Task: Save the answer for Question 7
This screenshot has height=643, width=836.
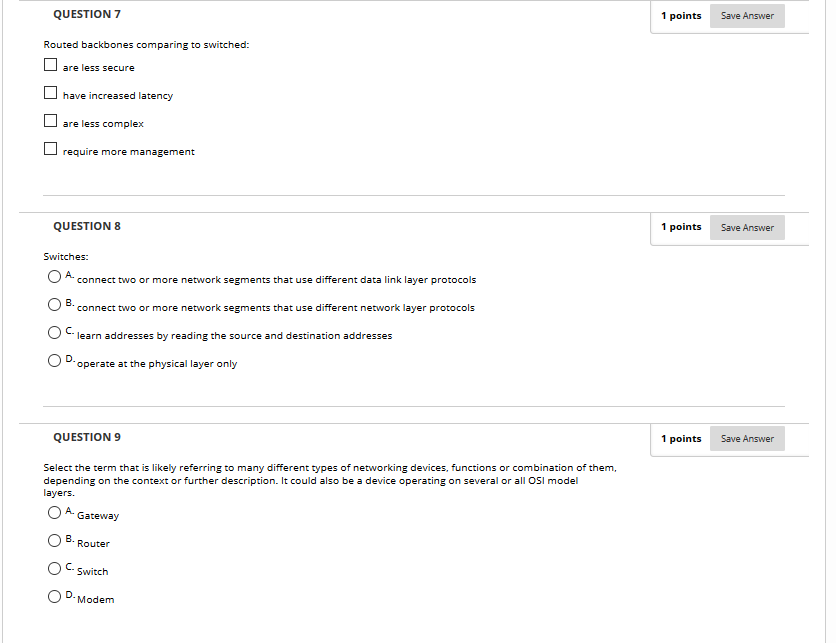Action: click(x=747, y=16)
